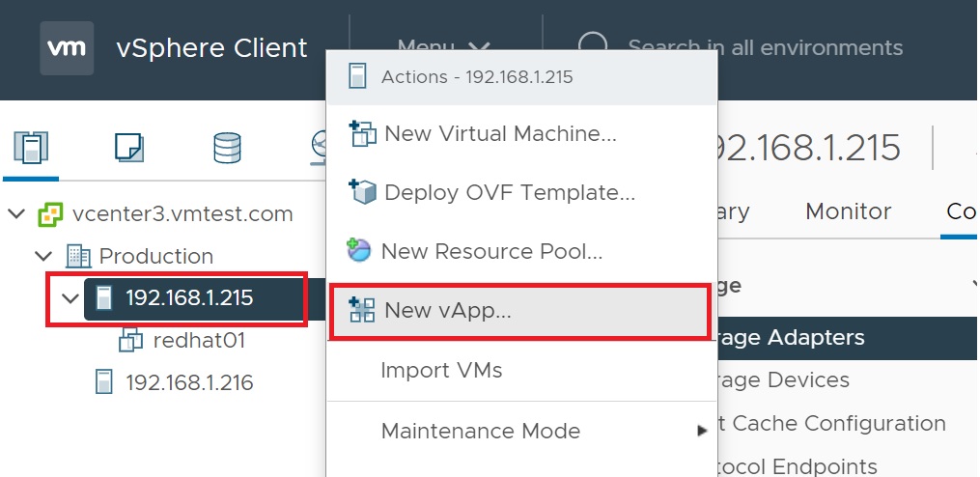
Task: Collapse the 192.168.1.215 host node
Action: pyautogui.click(x=70, y=298)
